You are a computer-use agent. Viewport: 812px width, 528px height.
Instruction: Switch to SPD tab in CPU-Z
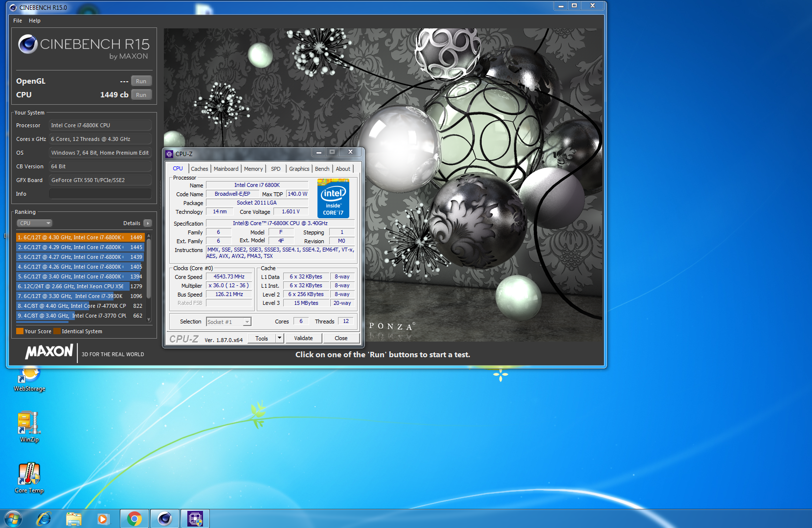(x=276, y=169)
